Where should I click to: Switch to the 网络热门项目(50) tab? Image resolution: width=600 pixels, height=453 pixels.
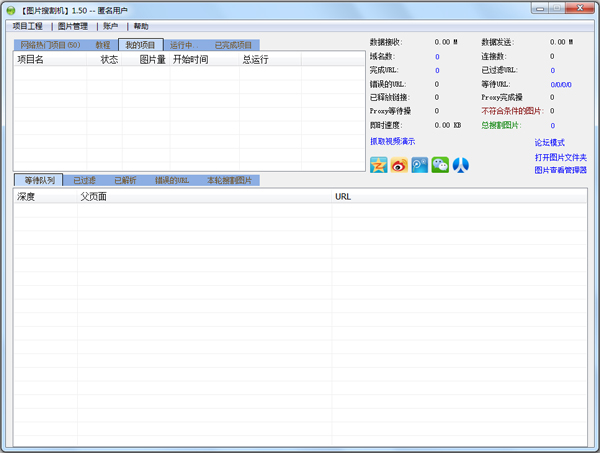click(50, 45)
